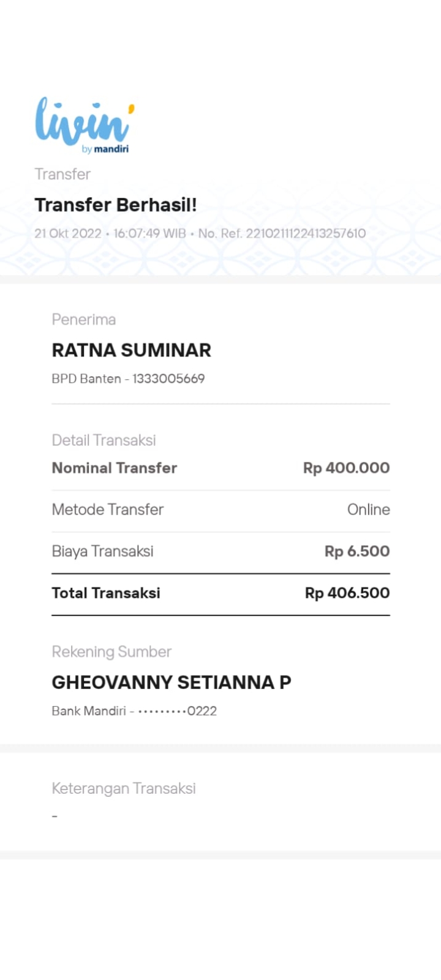Click the Biaya Transaksi fee Rp 6.500
This screenshot has width=441, height=980.
pos(356,551)
